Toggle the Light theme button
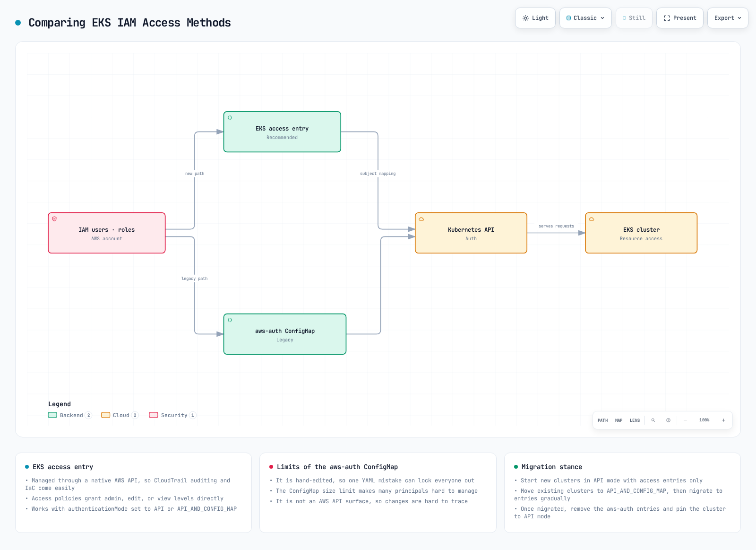This screenshot has width=756, height=550. click(535, 18)
